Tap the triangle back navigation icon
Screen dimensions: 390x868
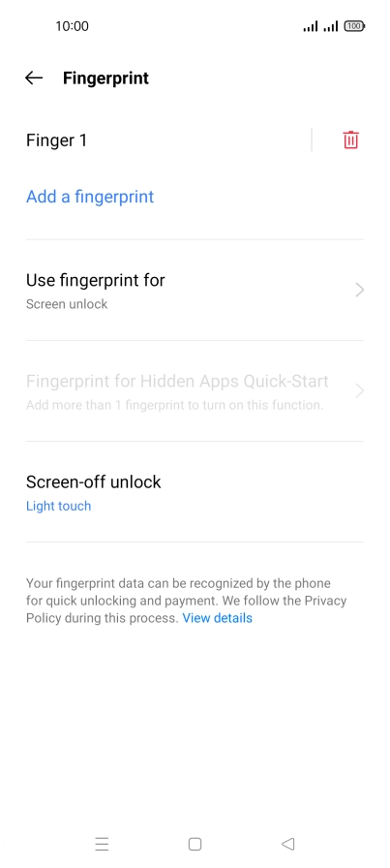click(287, 844)
